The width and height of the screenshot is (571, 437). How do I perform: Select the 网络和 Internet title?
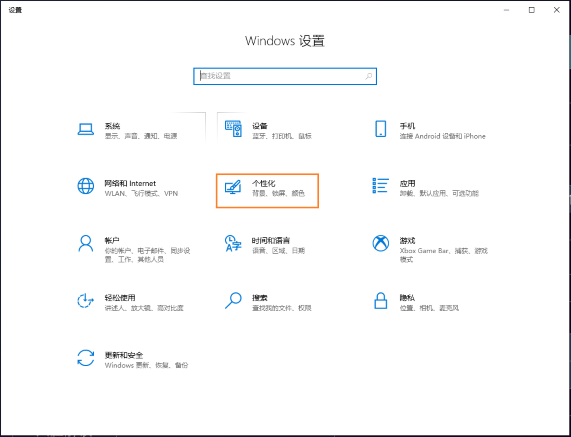point(130,183)
